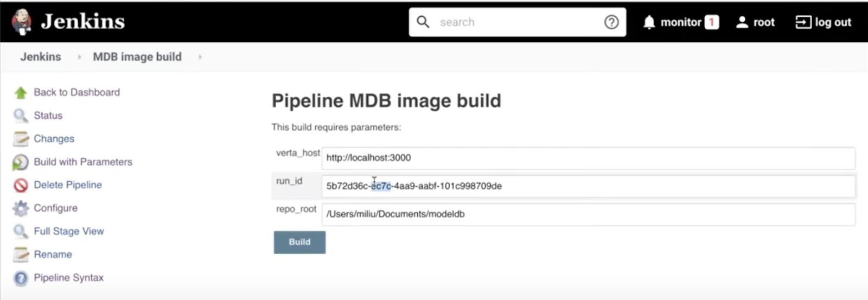The height and width of the screenshot is (300, 868).
Task: Click the Status magnifier icon
Action: pyautogui.click(x=21, y=116)
